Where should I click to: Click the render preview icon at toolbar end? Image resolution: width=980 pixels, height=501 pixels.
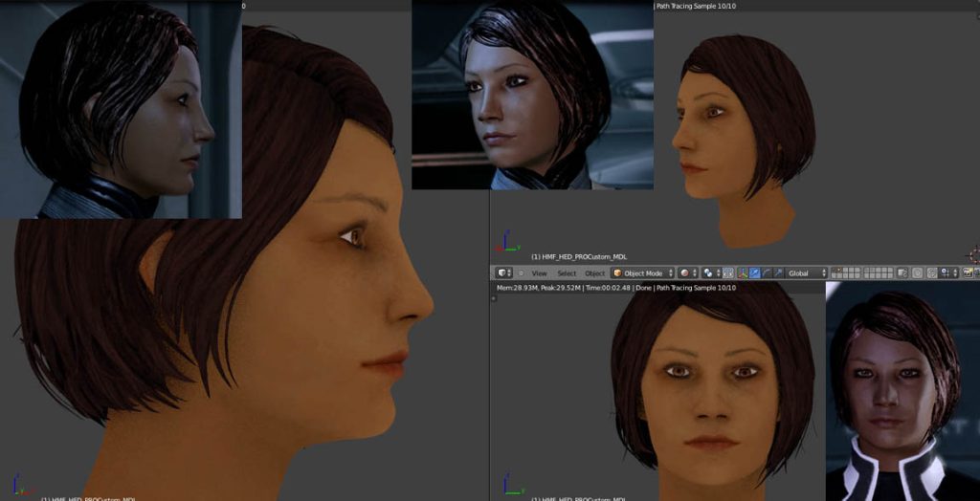pos(969,273)
